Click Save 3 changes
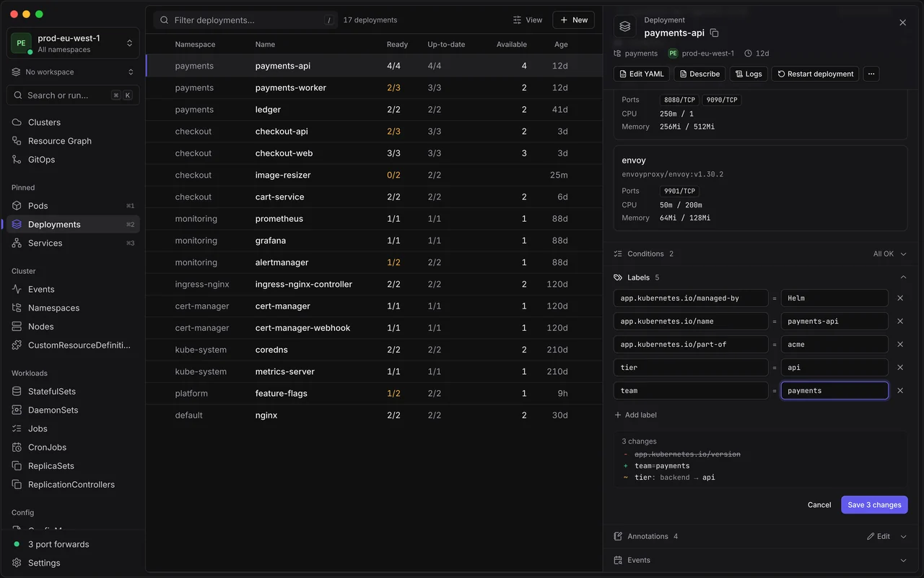This screenshot has width=924, height=578. 874,504
